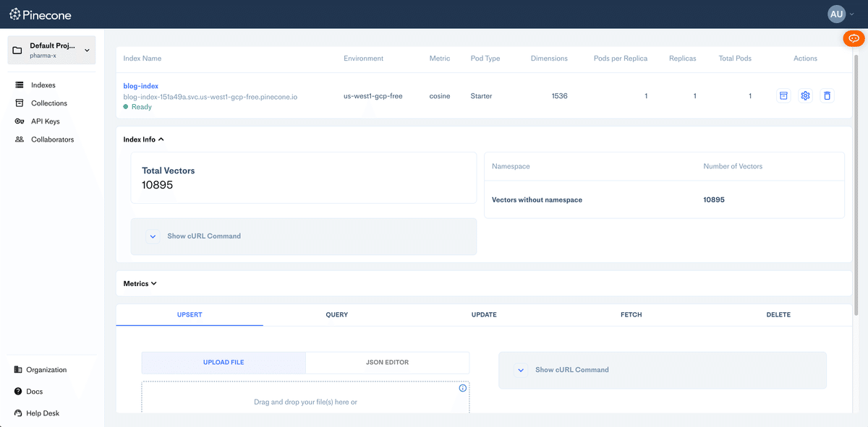Click the API Keys key icon

pyautogui.click(x=19, y=121)
